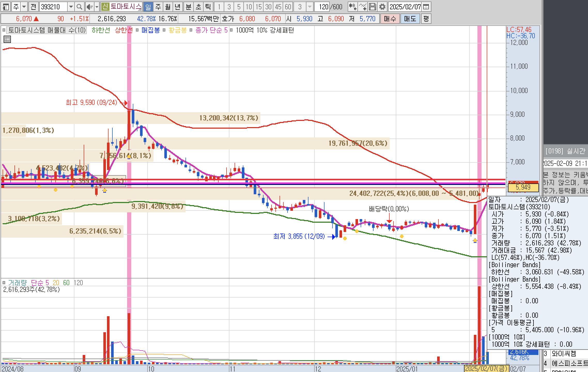Expand the 주 market type dropdown arrow
This screenshot has height=372, width=588.
[x=24, y=7]
